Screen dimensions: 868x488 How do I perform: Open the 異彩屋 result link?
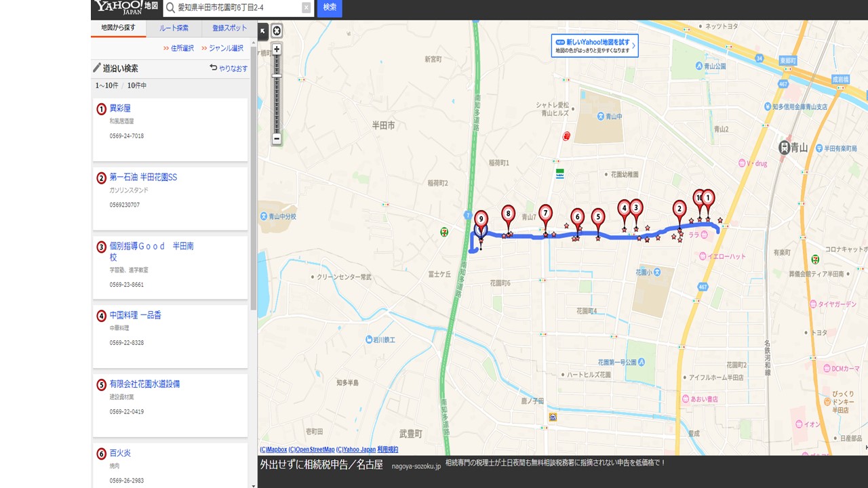[x=120, y=108]
